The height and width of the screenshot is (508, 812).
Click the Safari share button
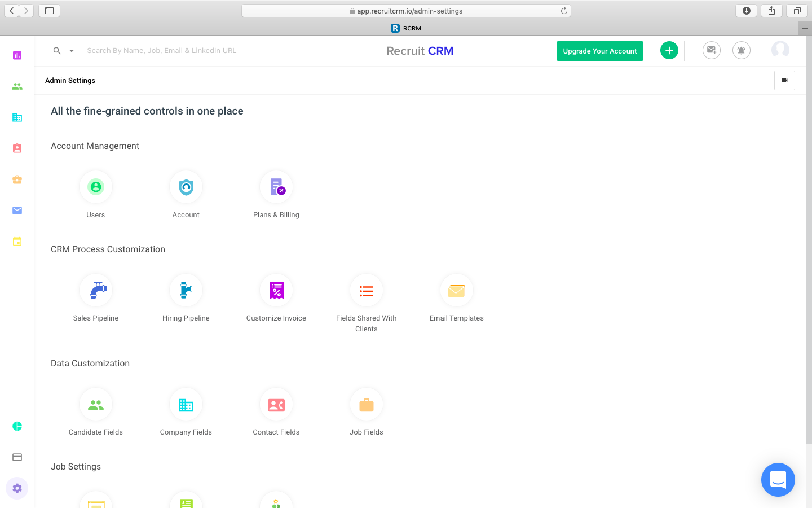[772, 11]
